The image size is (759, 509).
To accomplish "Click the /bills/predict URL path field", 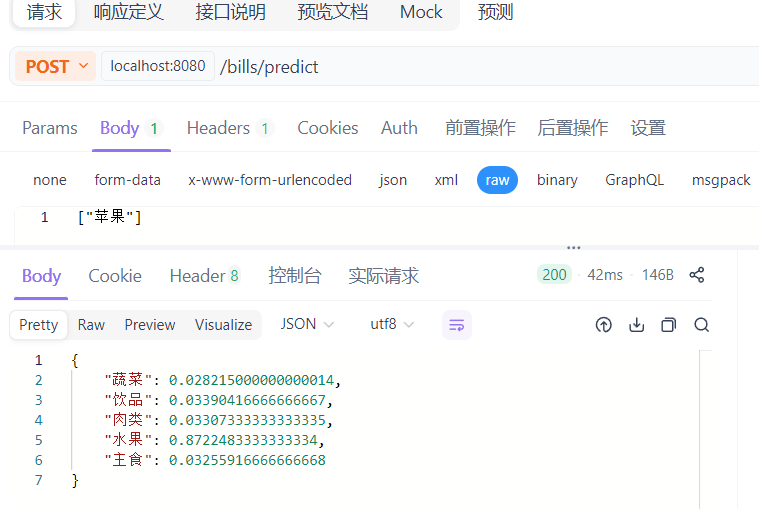I will coord(269,67).
